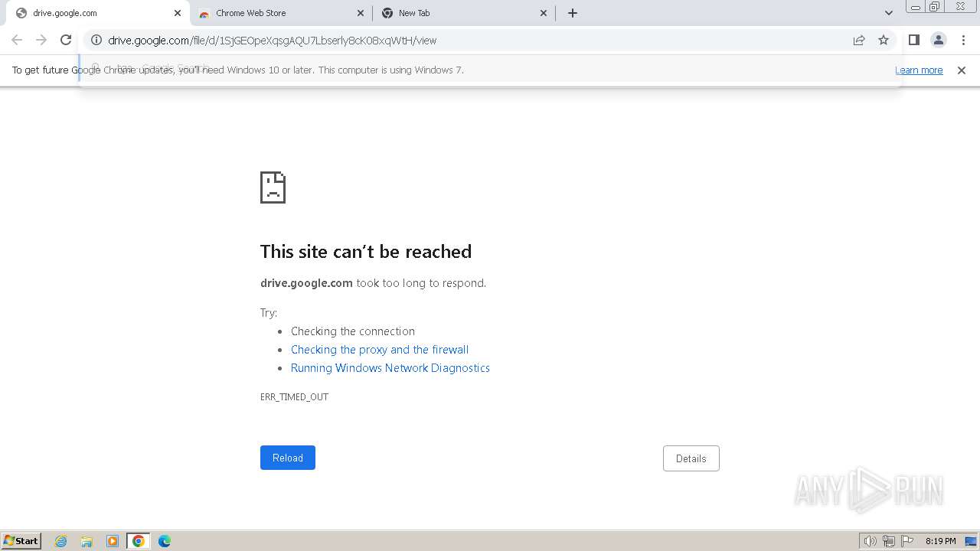Open the network tray icon
The width and height of the screenshot is (980, 551).
tap(889, 541)
